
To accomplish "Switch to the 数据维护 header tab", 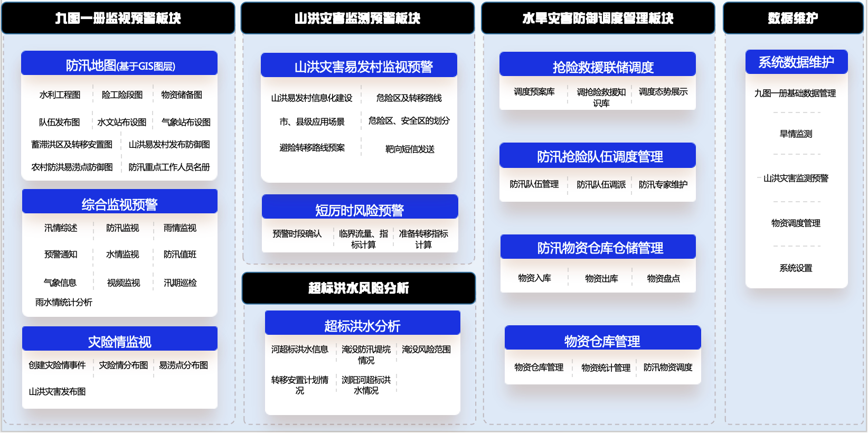I will tap(793, 18).
